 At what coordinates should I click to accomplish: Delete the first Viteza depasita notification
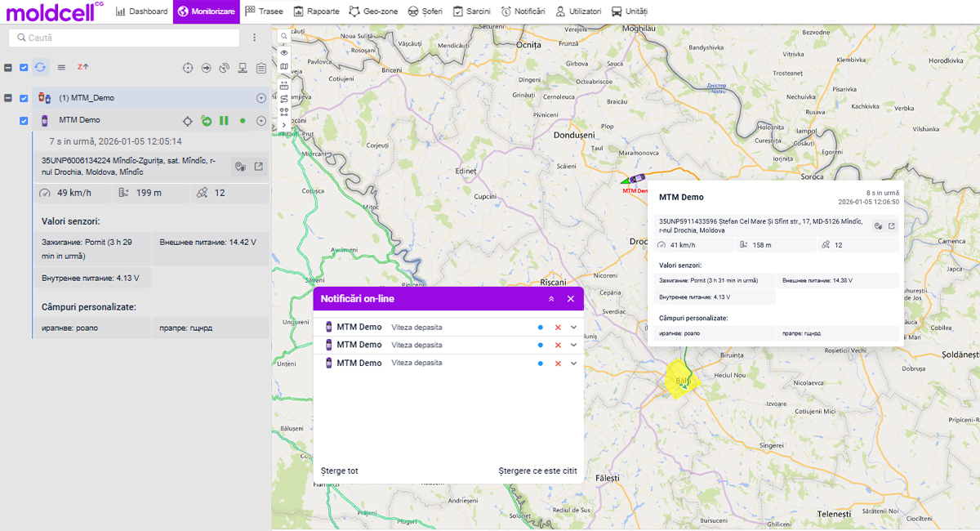coord(558,328)
